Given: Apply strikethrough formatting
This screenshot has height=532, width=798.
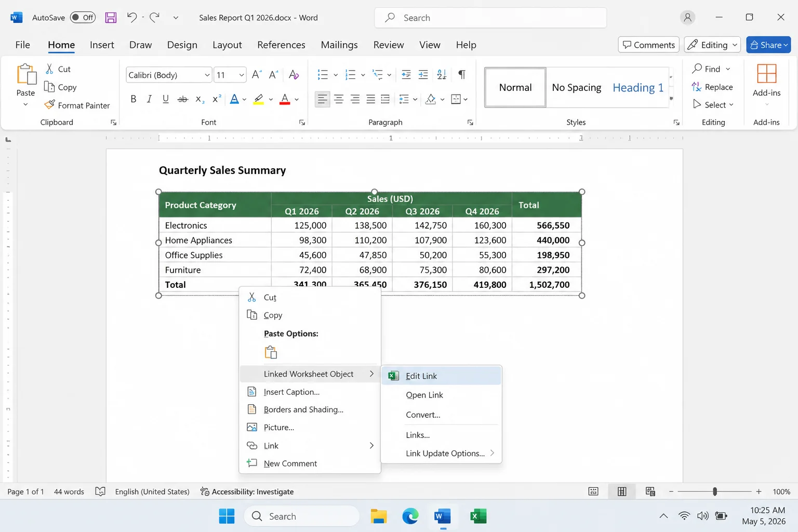Looking at the screenshot, I should pos(182,99).
